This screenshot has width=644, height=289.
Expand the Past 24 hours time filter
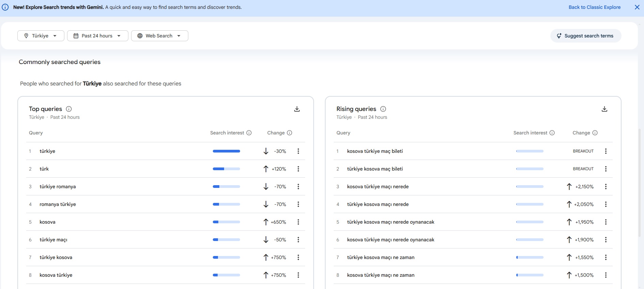point(97,36)
